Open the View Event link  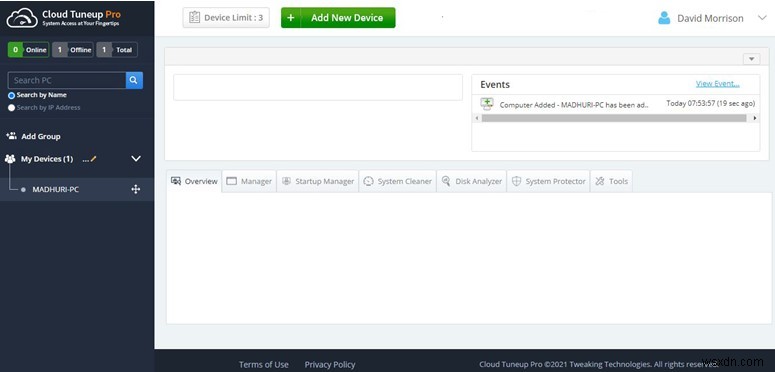pyautogui.click(x=717, y=83)
